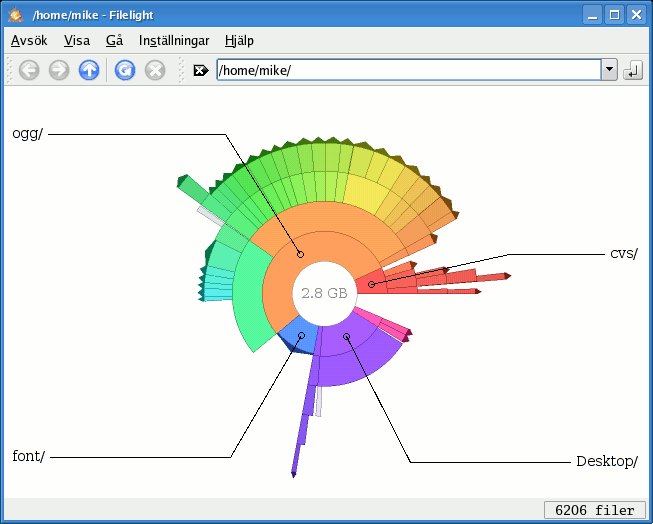Click the cvs/ label
The height and width of the screenshot is (524, 653).
tap(623, 253)
